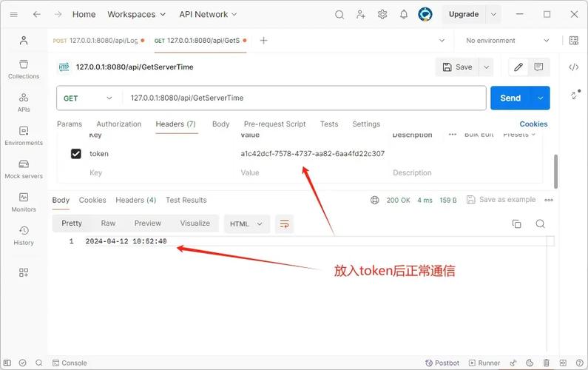Click the blue Send button

pos(510,98)
